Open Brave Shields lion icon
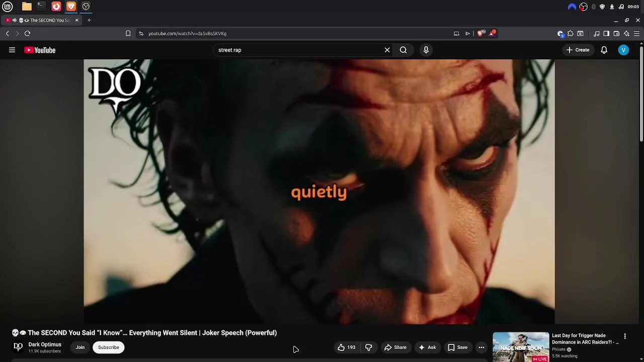644x362 pixels. pos(481,33)
